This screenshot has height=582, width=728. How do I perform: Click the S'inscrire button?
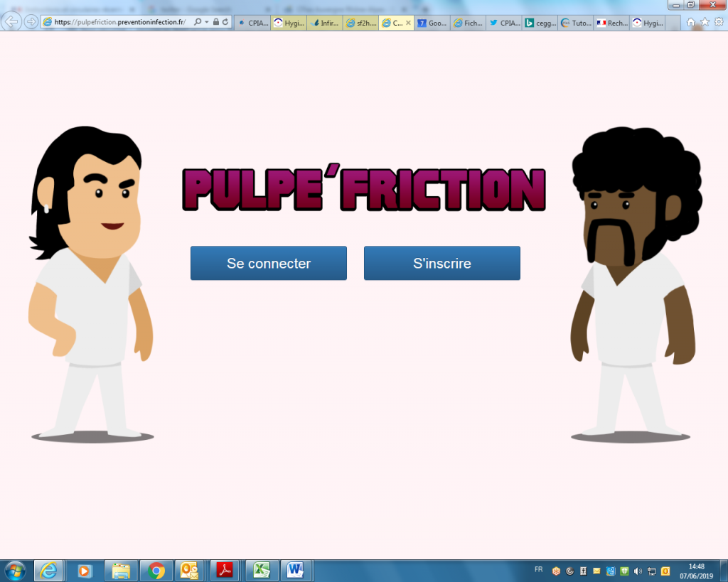coord(442,263)
